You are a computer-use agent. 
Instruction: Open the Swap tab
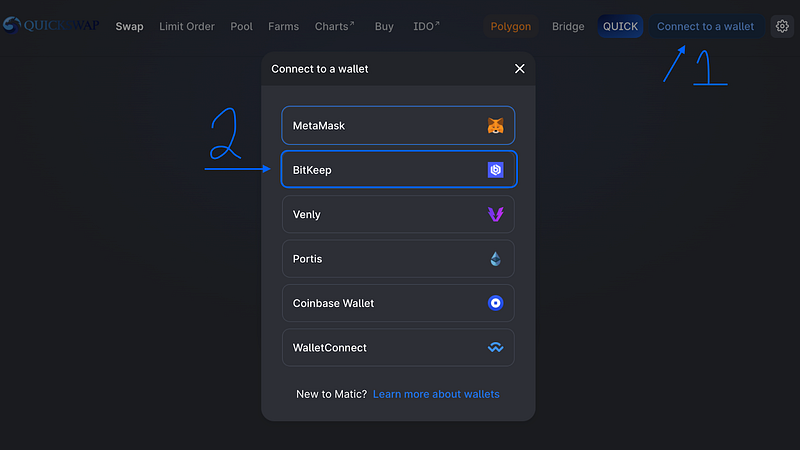tap(130, 27)
